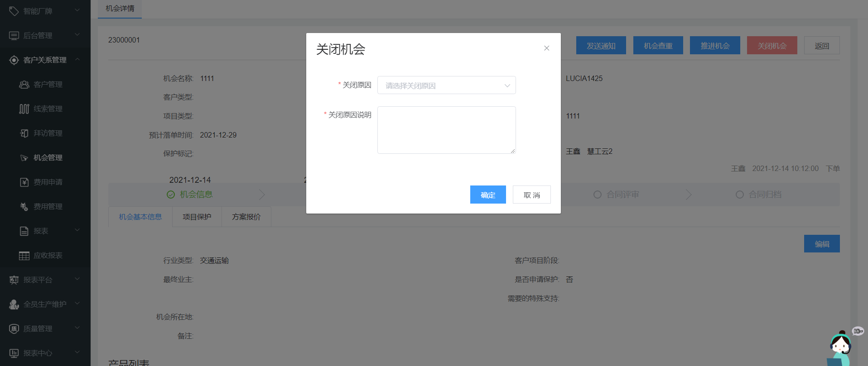Click the 确定 confirm button
The height and width of the screenshot is (366, 868).
click(487, 195)
